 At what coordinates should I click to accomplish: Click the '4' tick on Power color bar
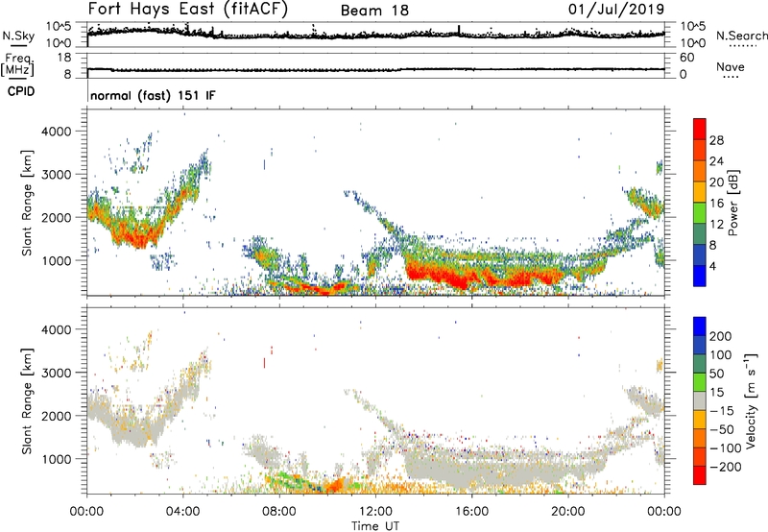click(x=713, y=266)
